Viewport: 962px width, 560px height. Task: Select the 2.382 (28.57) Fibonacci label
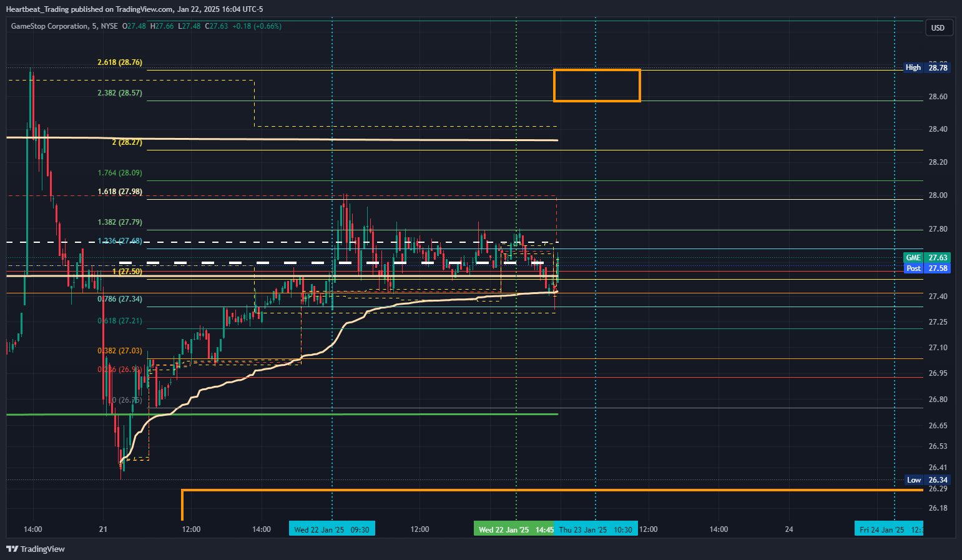point(120,93)
